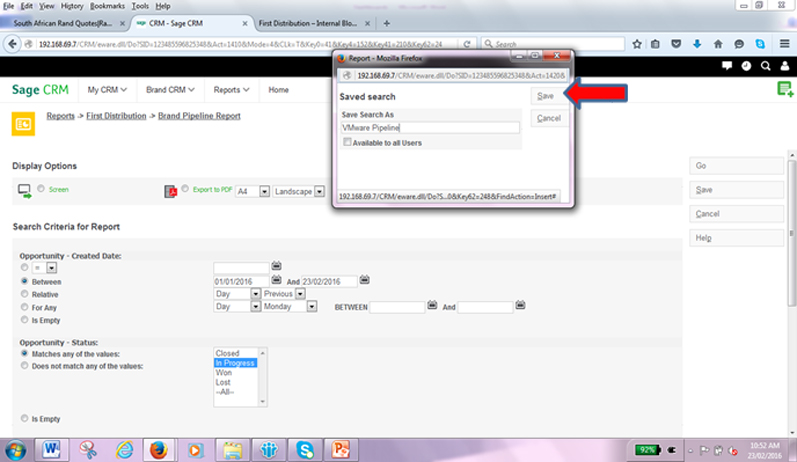Open First Distribution breadcrumb link
Viewport: 797px width, 462px height.
pos(116,116)
